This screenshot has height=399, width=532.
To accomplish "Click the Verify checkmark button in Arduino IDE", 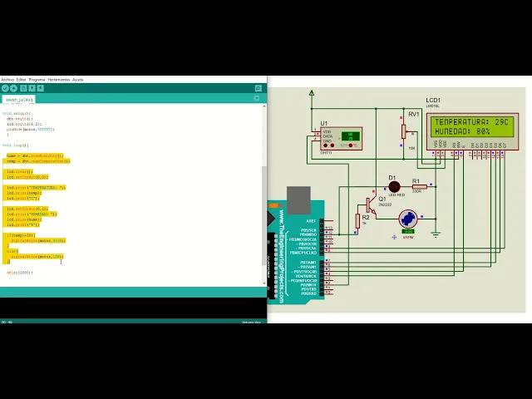I will [x=5, y=88].
